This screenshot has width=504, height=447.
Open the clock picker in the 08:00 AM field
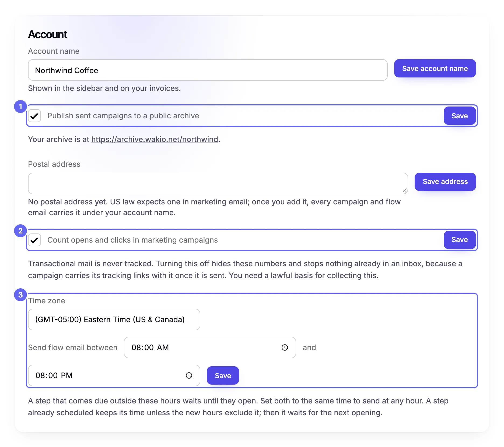point(285,347)
